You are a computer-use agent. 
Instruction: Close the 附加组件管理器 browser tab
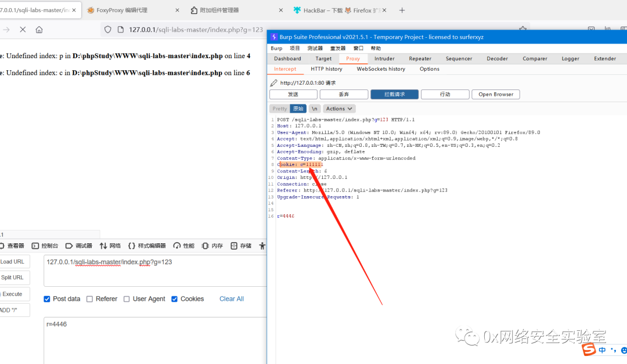tap(281, 10)
